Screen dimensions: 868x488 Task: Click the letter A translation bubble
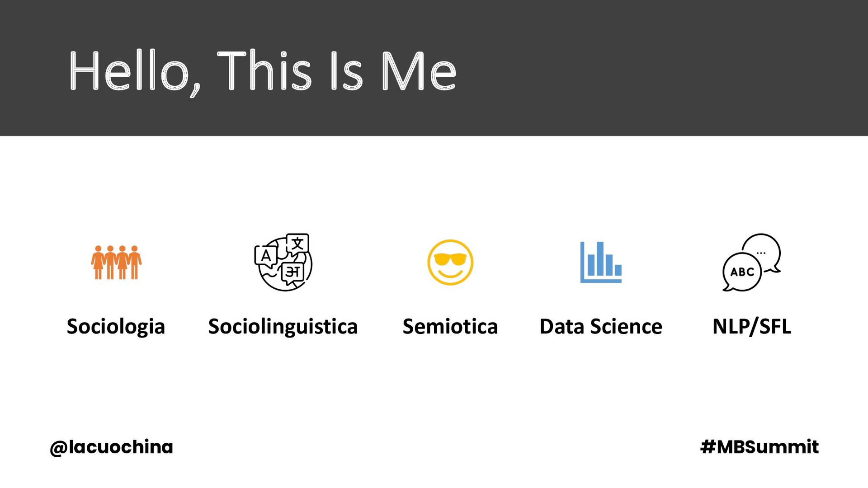266,256
